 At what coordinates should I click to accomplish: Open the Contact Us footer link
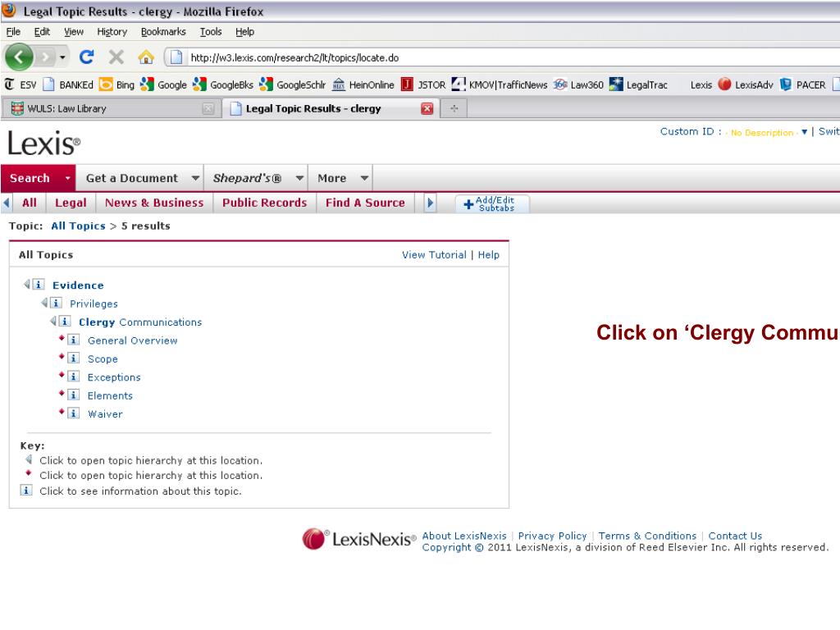(735, 536)
